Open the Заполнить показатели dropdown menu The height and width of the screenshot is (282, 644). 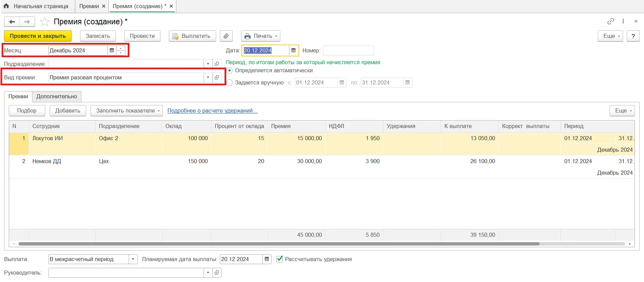(126, 110)
